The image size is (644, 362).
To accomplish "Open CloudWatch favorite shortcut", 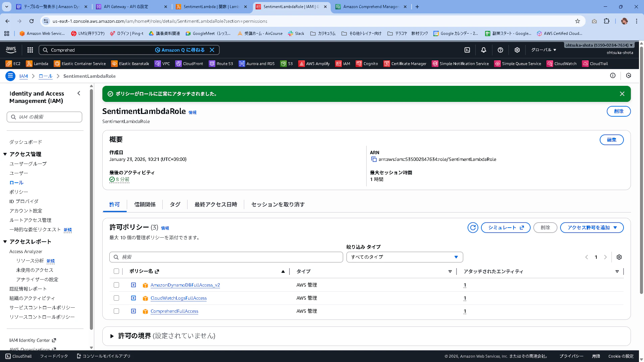I will pyautogui.click(x=561, y=64).
